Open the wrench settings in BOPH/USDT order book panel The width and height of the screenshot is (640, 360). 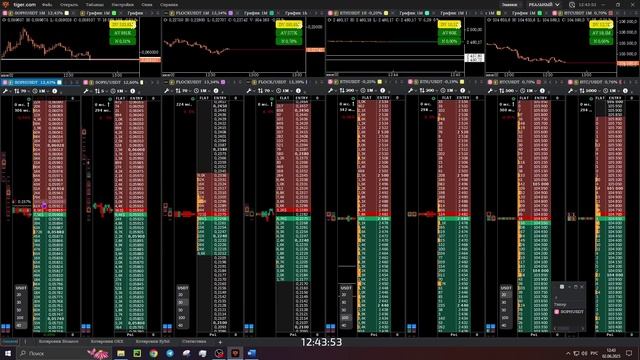coord(86,91)
